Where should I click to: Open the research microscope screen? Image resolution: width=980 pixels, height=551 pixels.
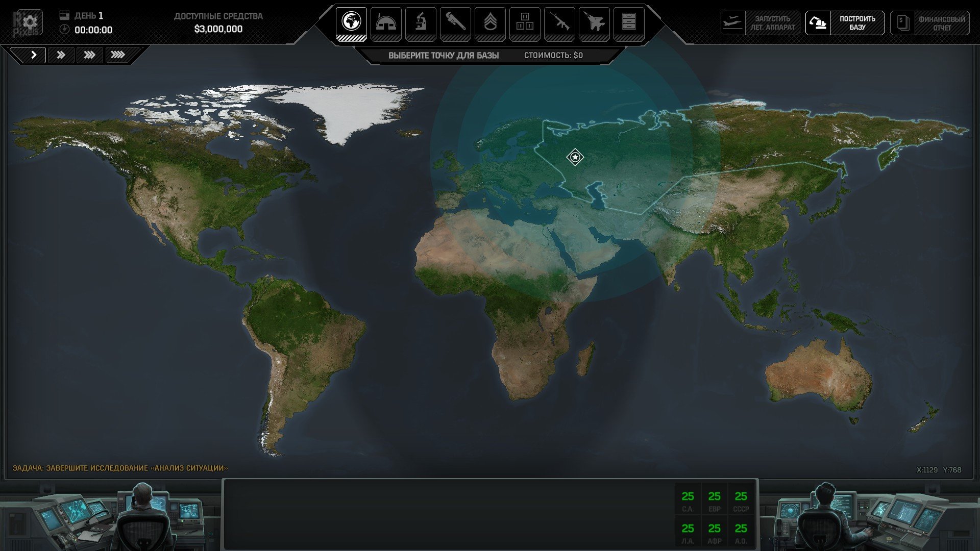(x=421, y=24)
